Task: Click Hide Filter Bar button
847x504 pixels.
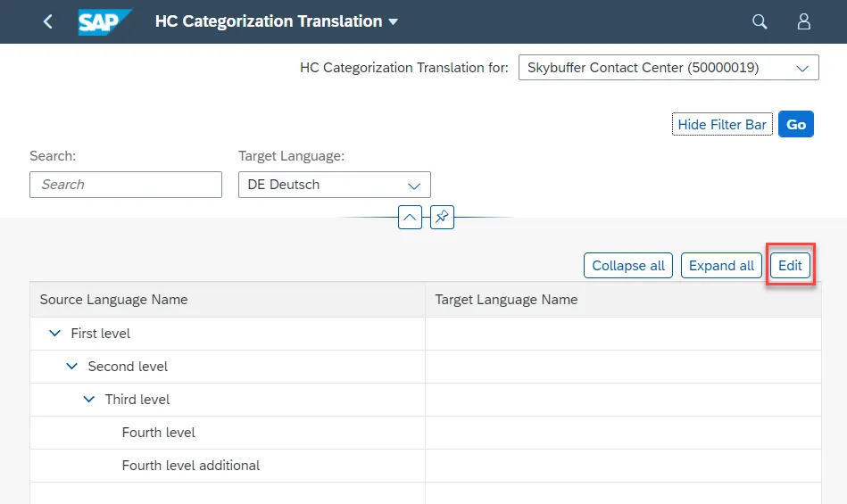Action: pos(722,124)
